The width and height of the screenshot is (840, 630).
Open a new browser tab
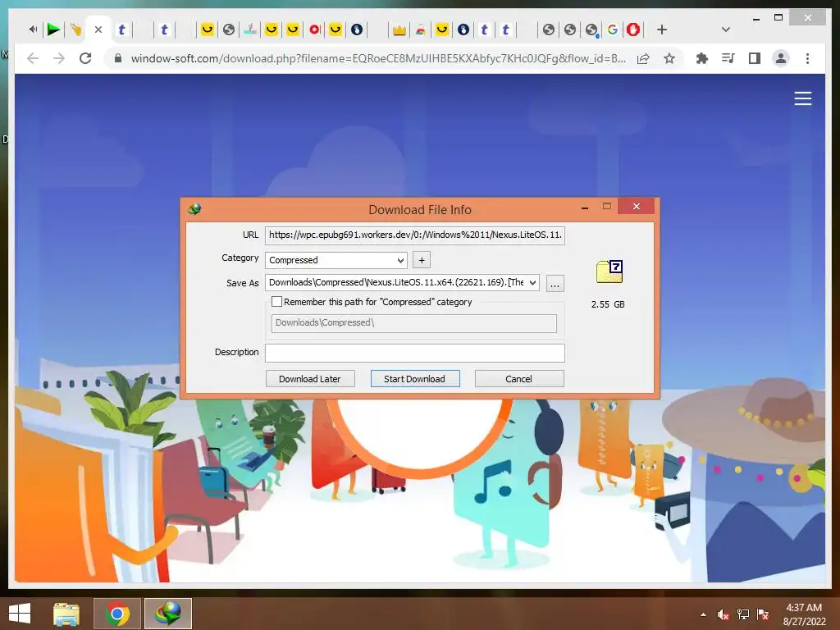coord(662,30)
